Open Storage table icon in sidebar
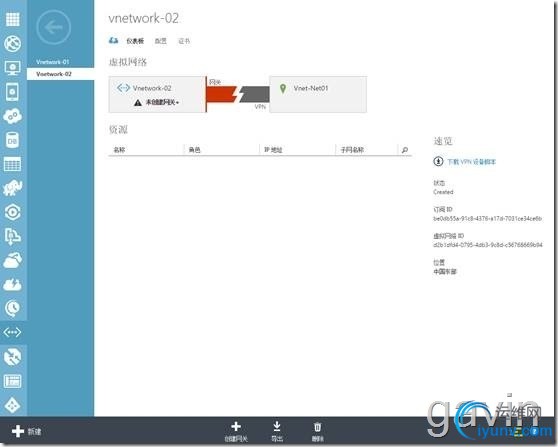This screenshot has width=558, height=447. (x=12, y=164)
